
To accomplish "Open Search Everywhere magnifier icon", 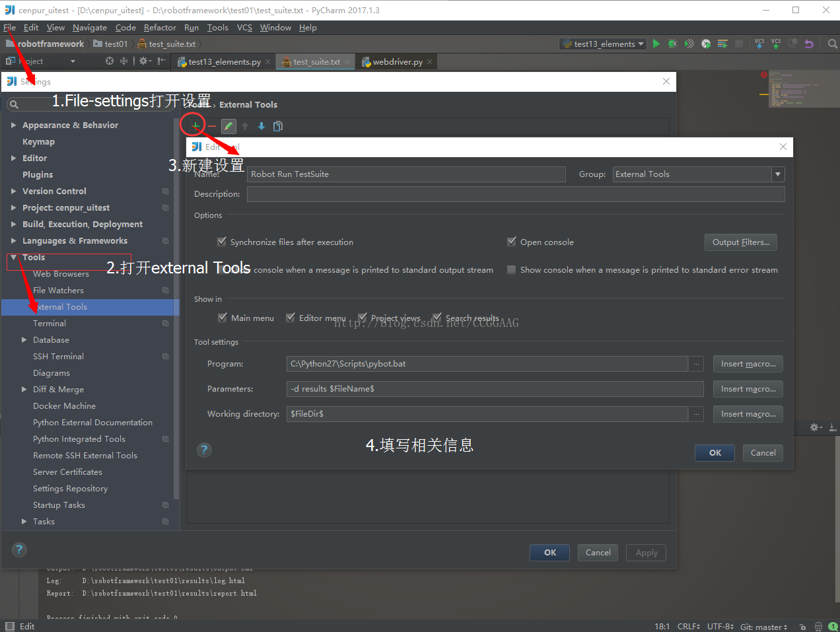I will [x=832, y=44].
